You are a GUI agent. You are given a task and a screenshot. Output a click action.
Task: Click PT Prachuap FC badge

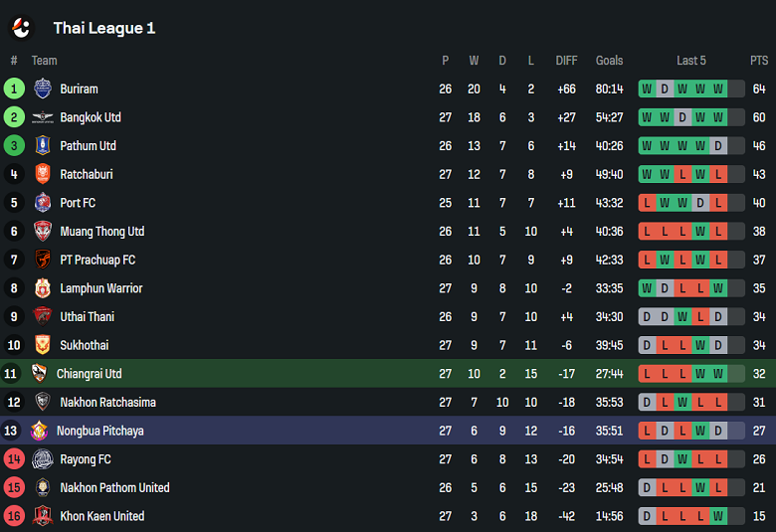pos(43,260)
